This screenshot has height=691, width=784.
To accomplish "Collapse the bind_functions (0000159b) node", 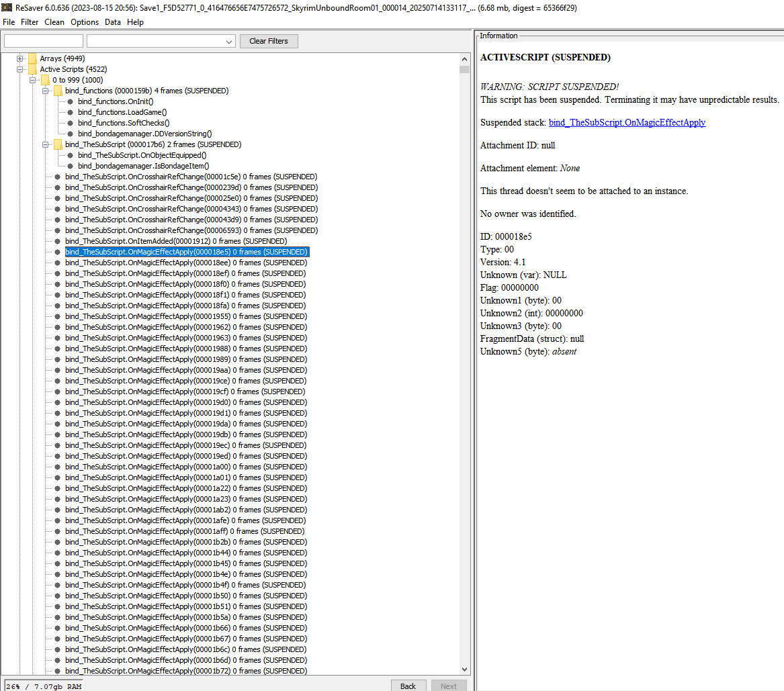I will (45, 91).
